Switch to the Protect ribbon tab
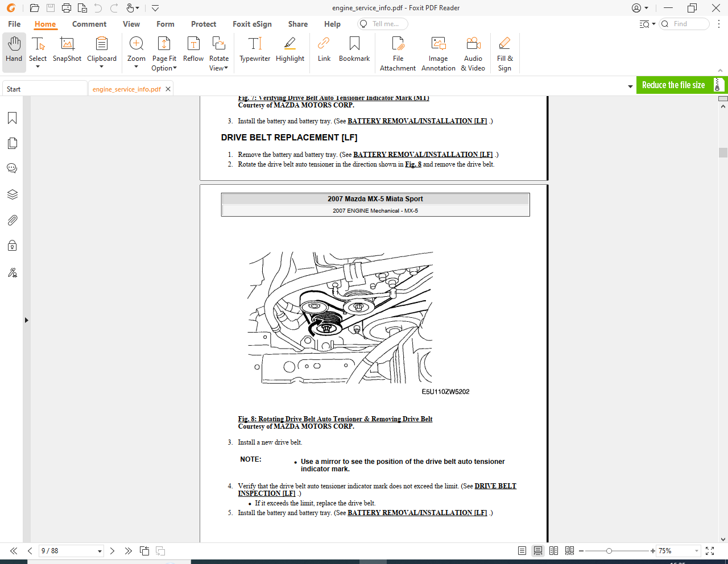The width and height of the screenshot is (728, 564). 204,24
